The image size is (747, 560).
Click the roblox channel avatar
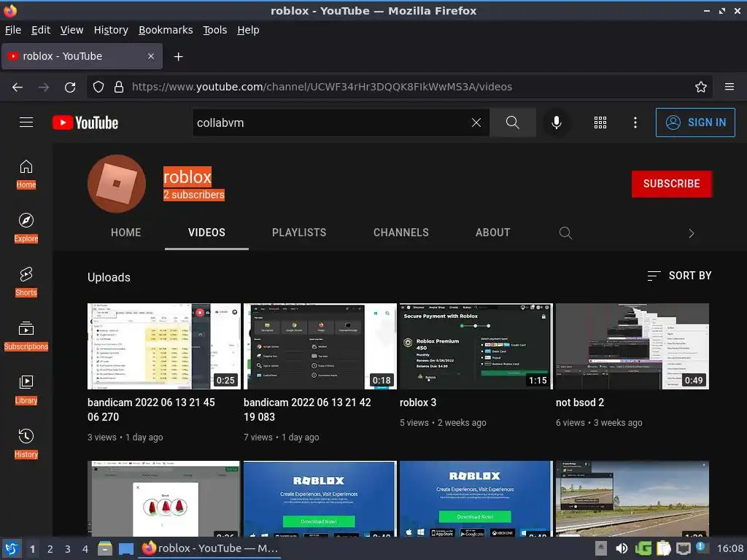[117, 184]
